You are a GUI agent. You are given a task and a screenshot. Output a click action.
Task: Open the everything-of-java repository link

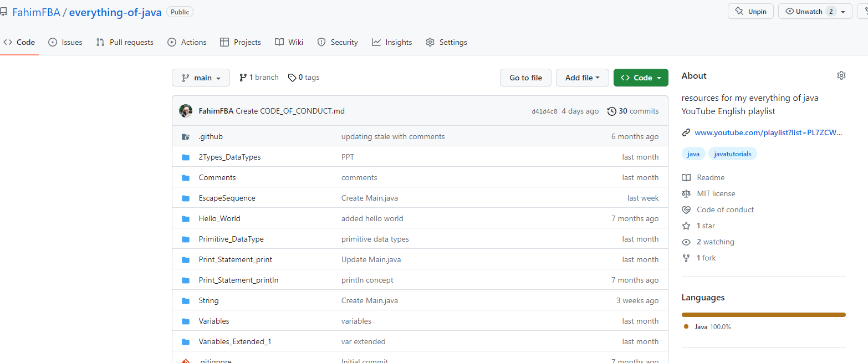click(x=115, y=12)
